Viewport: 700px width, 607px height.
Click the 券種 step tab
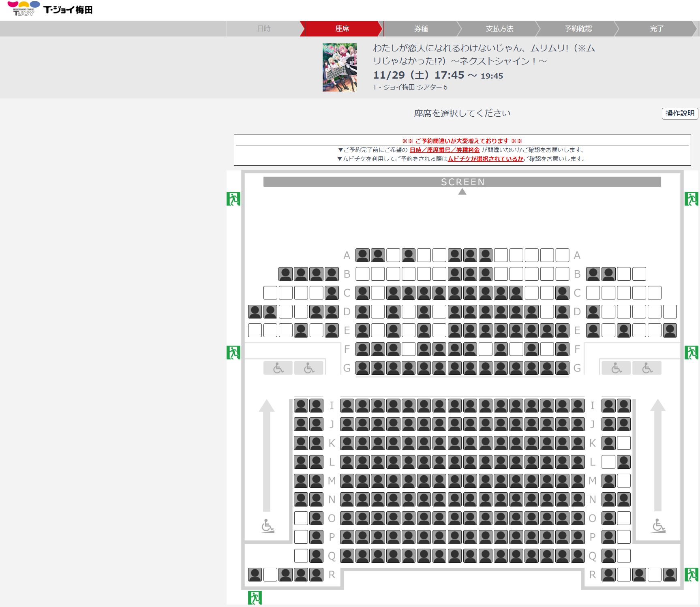point(421,29)
